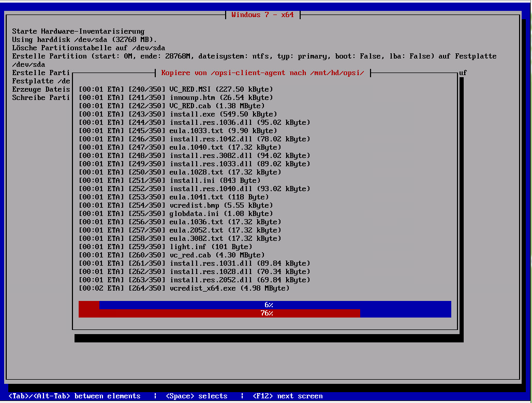
Task: Select row [262/350] install.res.1028.dll
Action: tap(195, 271)
